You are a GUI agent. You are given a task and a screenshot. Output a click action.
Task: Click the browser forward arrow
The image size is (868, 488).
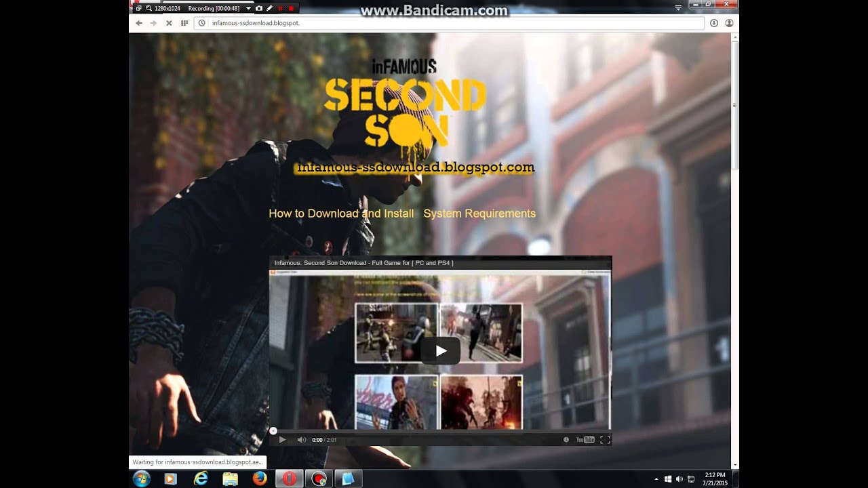pyautogui.click(x=154, y=23)
